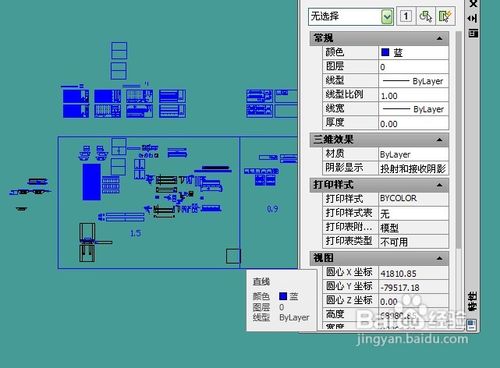Click the 特性 palette title bar label
The image size is (500, 368).
click(x=473, y=301)
